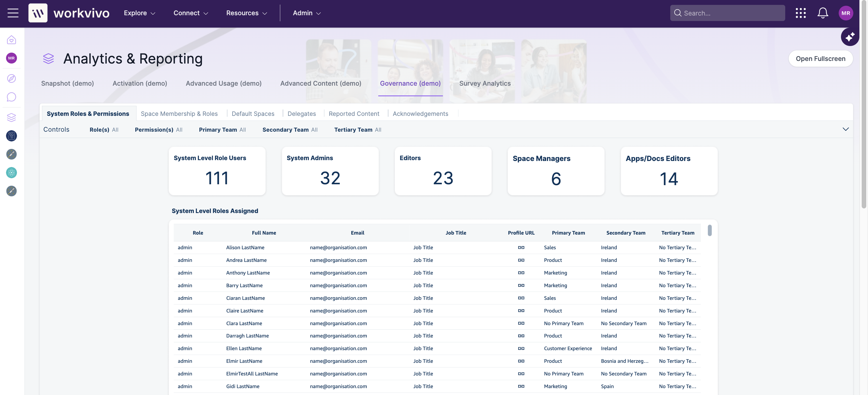This screenshot has height=395, width=868.
Task: Open the apps grid launcher icon
Action: 801,13
